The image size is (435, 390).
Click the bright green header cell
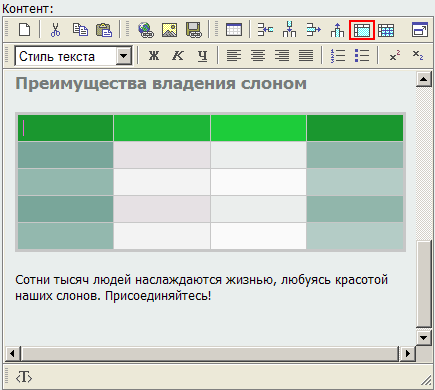(258, 128)
